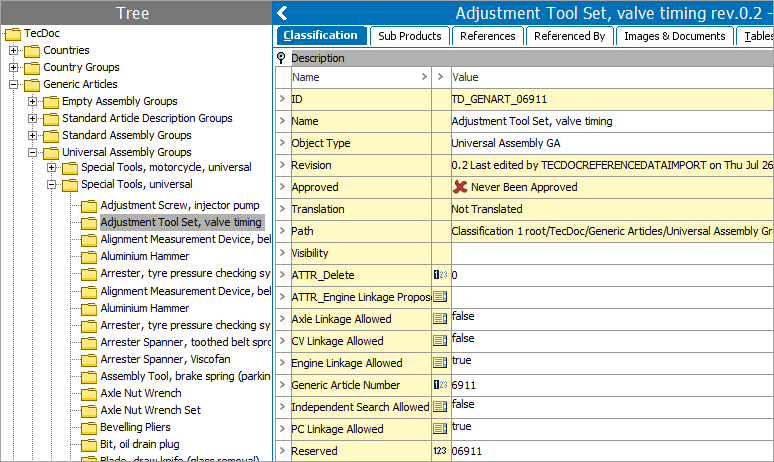Click the list icon next to Engine Linkage Allowed
Image resolution: width=774 pixels, height=462 pixels.
pos(440,363)
